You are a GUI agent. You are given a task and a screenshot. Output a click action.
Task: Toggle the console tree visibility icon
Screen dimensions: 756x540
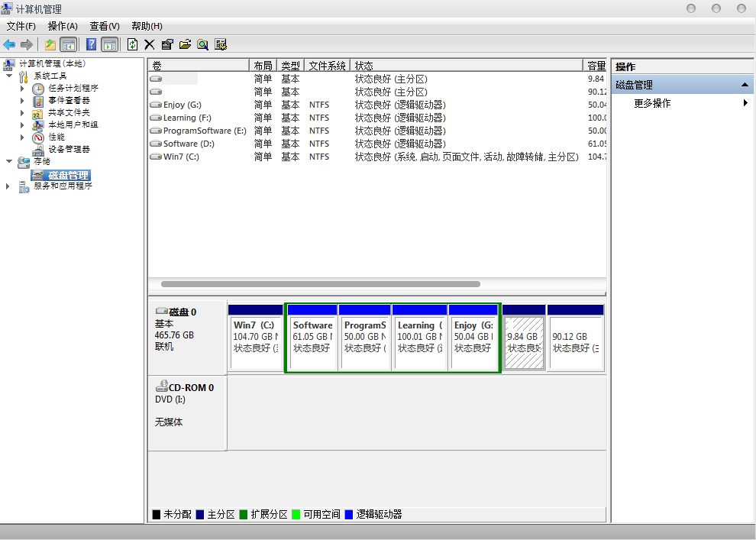[x=68, y=44]
